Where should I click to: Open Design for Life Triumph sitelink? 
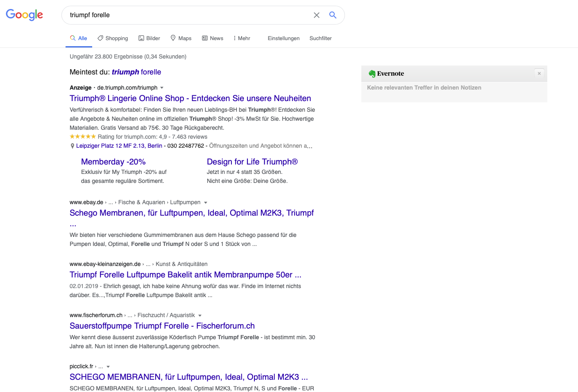pyautogui.click(x=252, y=162)
